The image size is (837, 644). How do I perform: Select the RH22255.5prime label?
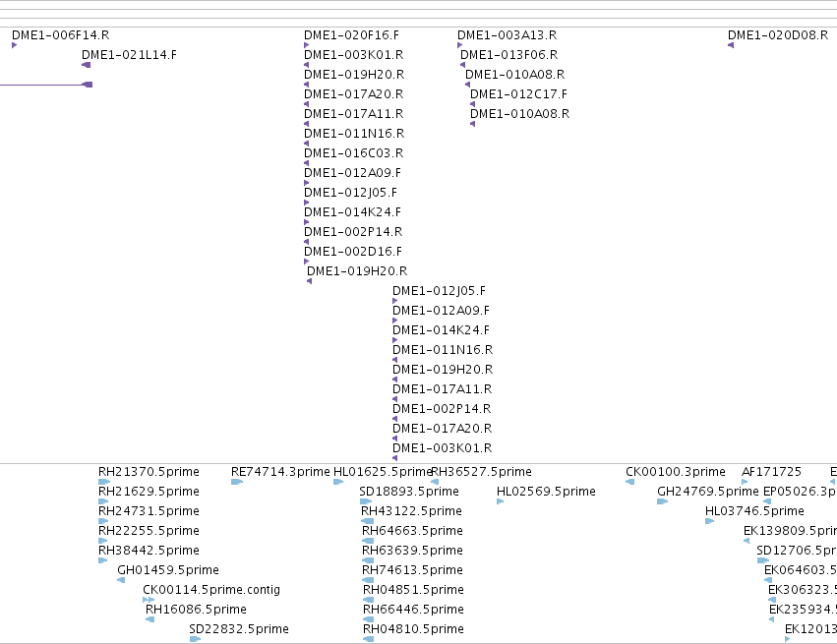point(149,531)
